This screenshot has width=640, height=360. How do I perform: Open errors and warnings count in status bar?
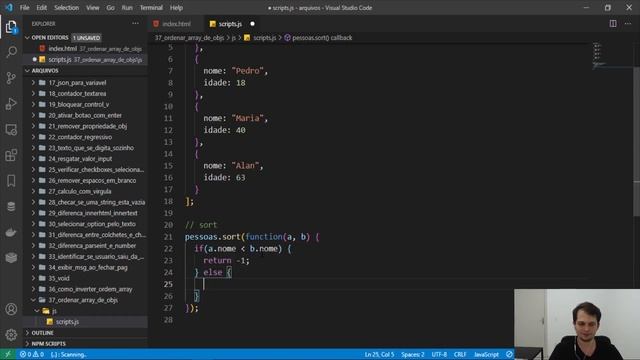[32, 354]
